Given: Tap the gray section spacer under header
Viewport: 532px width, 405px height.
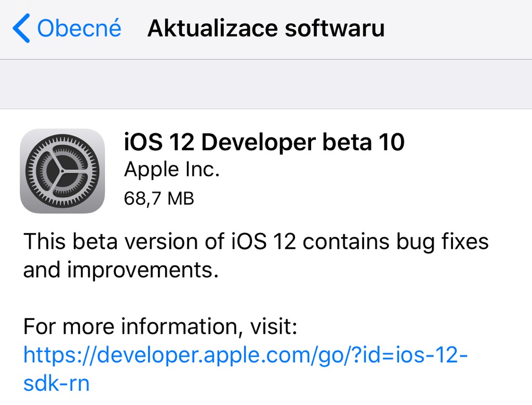Looking at the screenshot, I should click(x=266, y=84).
